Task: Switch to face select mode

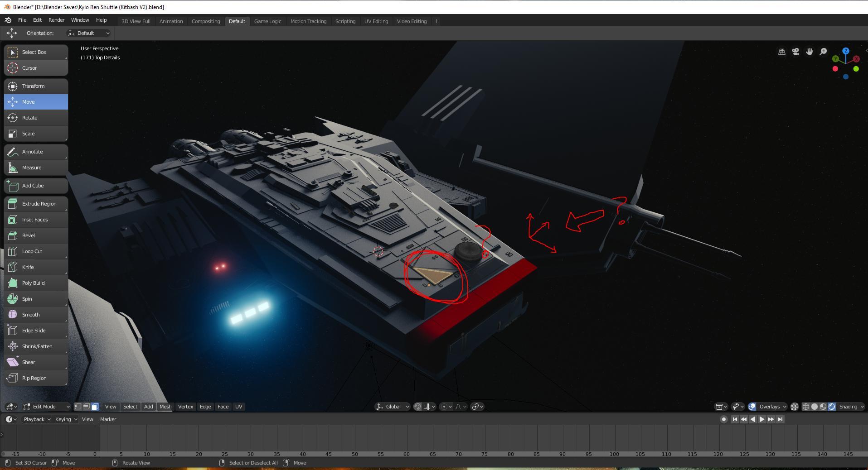Action: (x=95, y=407)
